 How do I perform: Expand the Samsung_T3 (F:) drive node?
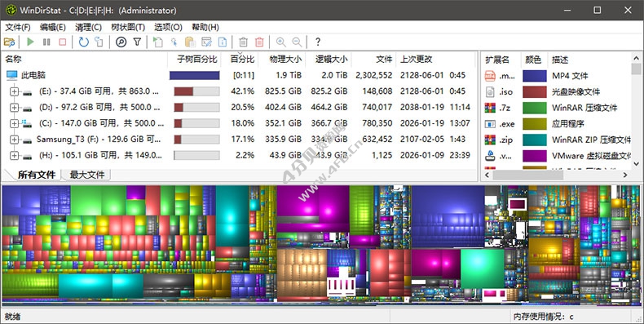(15, 140)
